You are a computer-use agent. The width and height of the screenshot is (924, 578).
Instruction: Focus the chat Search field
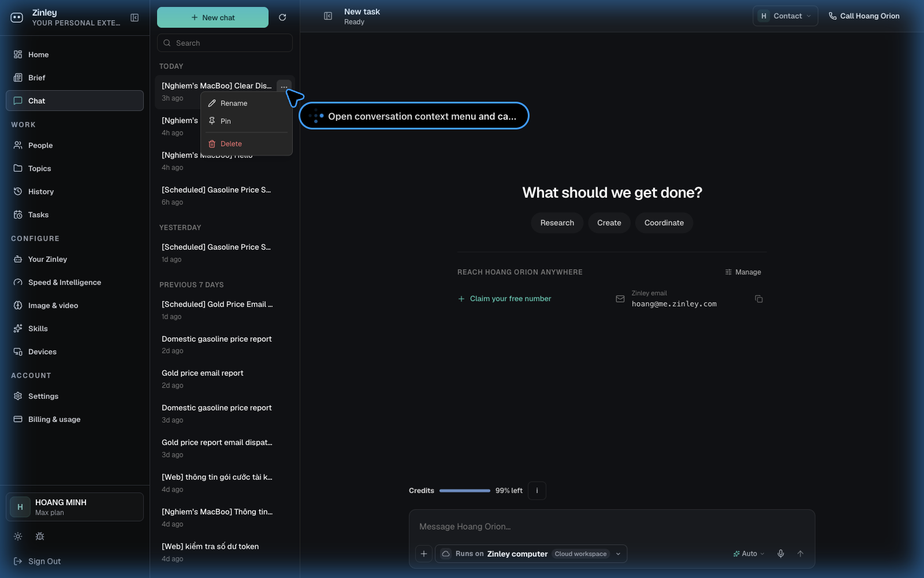pyautogui.click(x=225, y=43)
